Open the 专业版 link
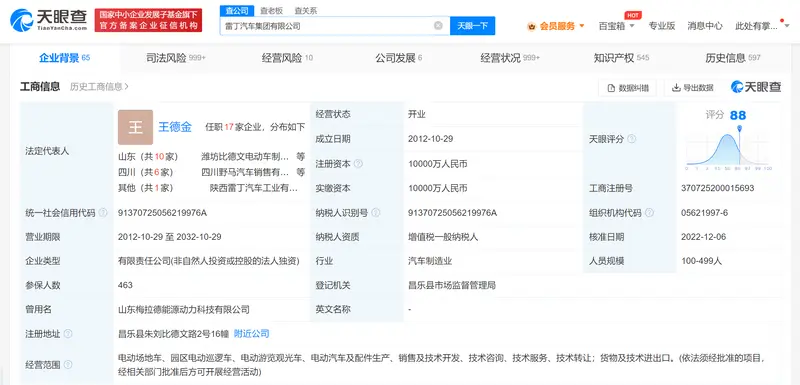Viewport: 800px width, 385px height. [x=662, y=25]
